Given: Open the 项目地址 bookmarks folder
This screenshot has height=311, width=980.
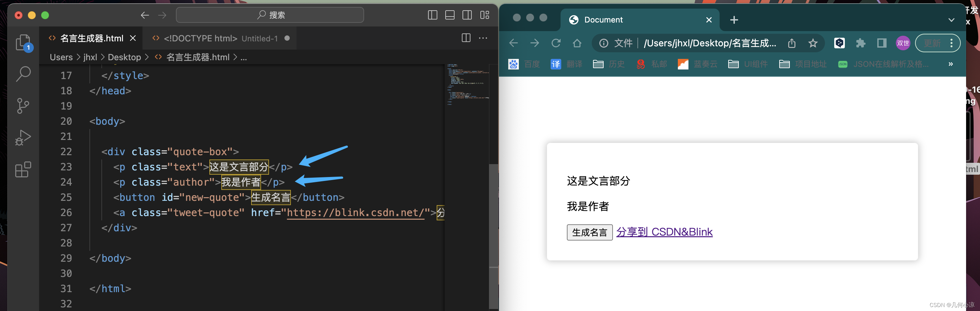Looking at the screenshot, I should coord(803,64).
